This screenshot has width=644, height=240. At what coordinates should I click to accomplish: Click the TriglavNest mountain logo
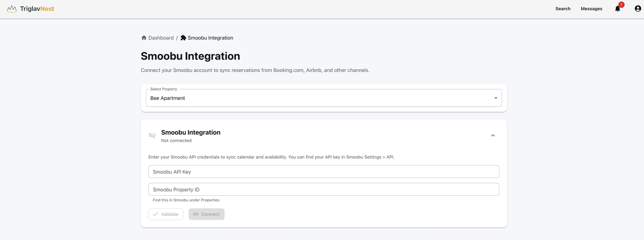pos(12,9)
